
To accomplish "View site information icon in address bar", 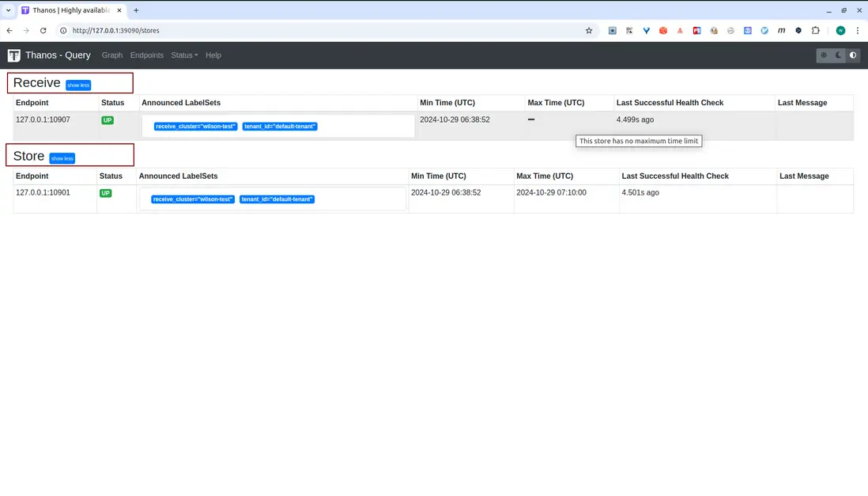I will (63, 31).
